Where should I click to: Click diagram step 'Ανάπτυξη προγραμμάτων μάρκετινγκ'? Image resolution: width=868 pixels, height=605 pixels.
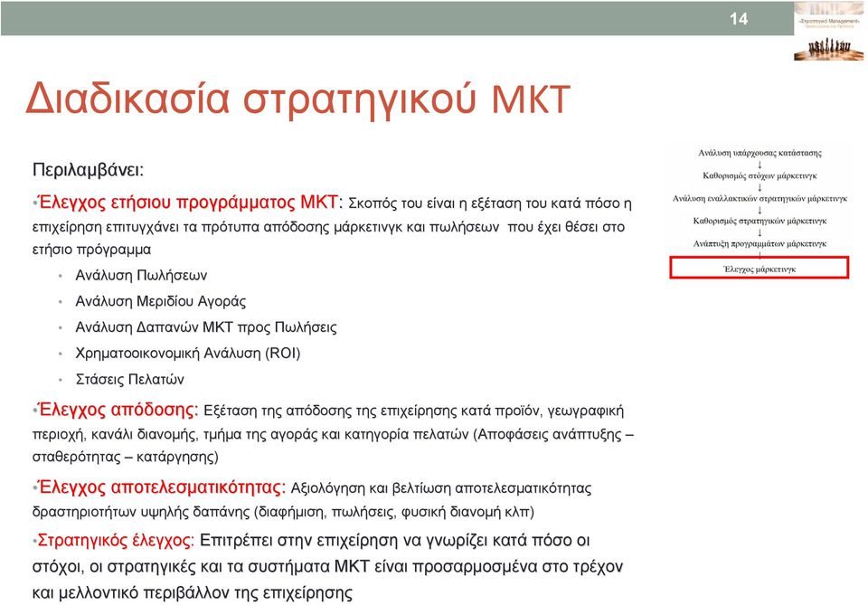(x=759, y=243)
